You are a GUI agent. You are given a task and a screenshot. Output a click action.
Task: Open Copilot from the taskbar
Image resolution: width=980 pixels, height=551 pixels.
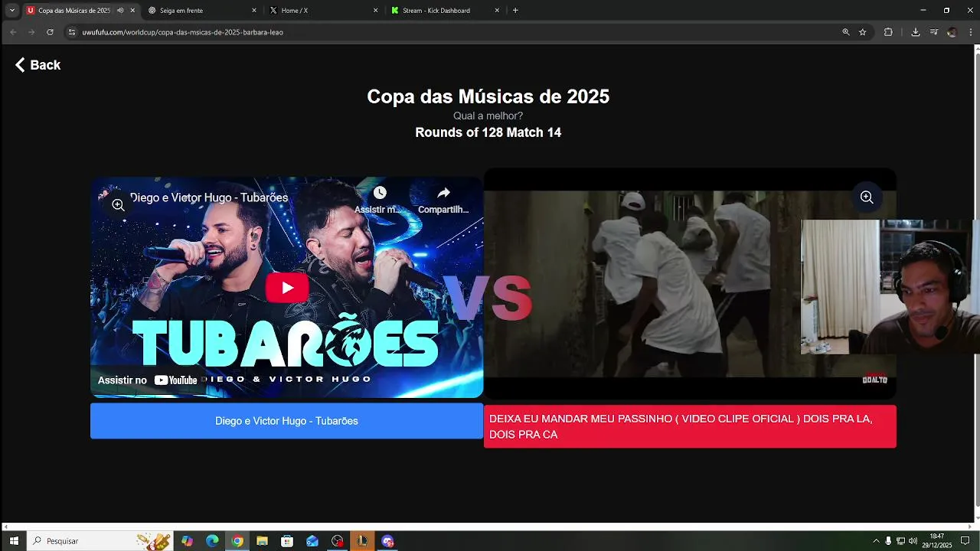[x=187, y=541]
